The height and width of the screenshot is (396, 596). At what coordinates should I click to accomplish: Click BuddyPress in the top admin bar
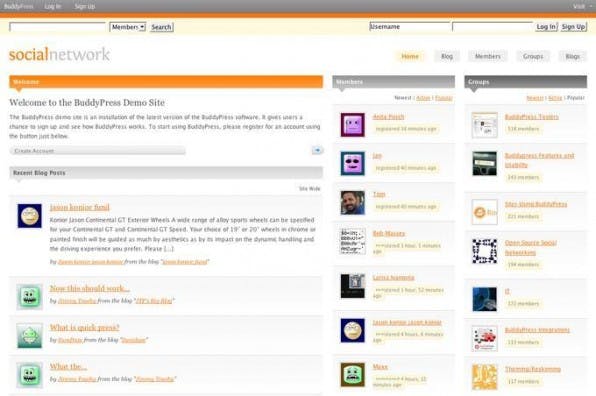click(x=19, y=6)
